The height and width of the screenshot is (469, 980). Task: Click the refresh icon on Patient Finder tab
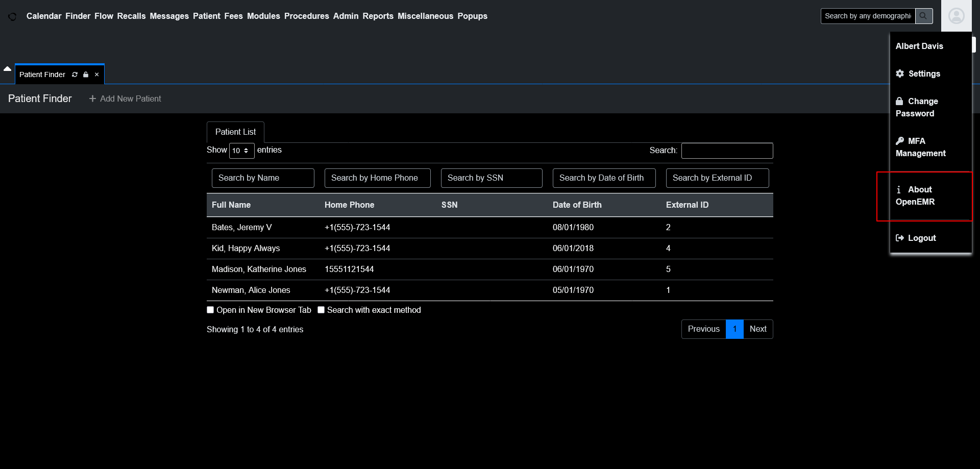[x=75, y=75]
